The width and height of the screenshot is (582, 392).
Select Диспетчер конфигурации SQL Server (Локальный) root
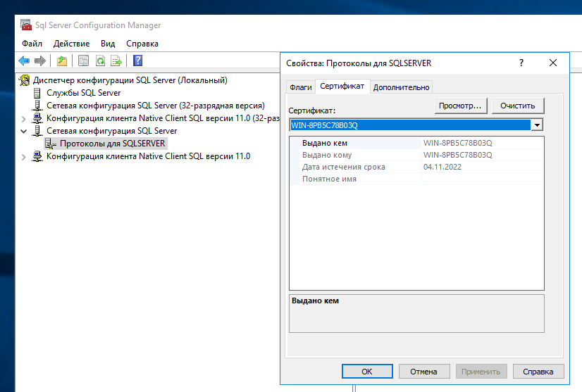(130, 80)
